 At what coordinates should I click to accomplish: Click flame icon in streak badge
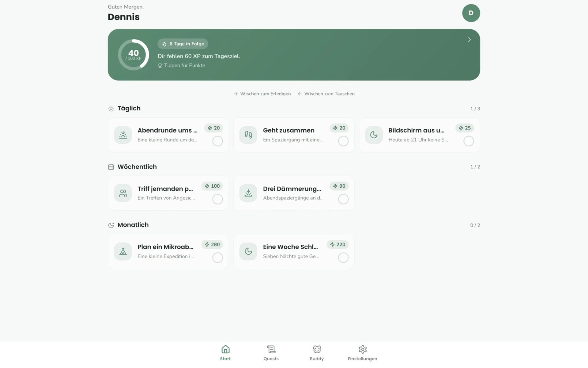tap(164, 44)
